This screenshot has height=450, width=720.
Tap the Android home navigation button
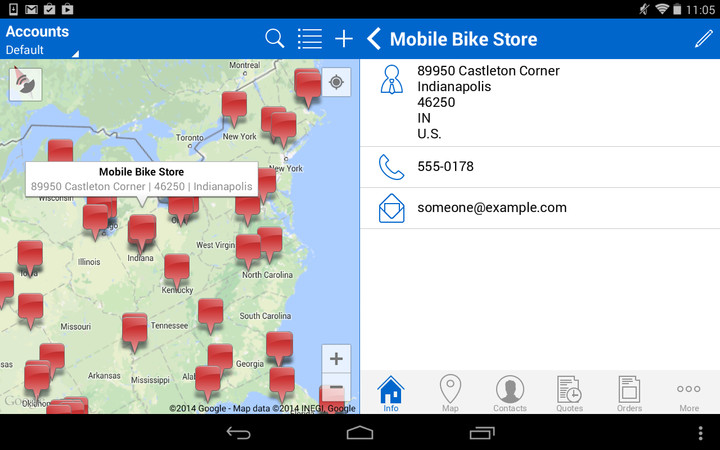360,433
